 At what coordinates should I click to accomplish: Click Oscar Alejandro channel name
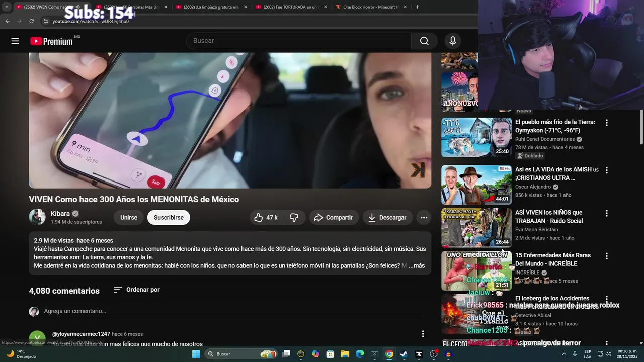533,187
